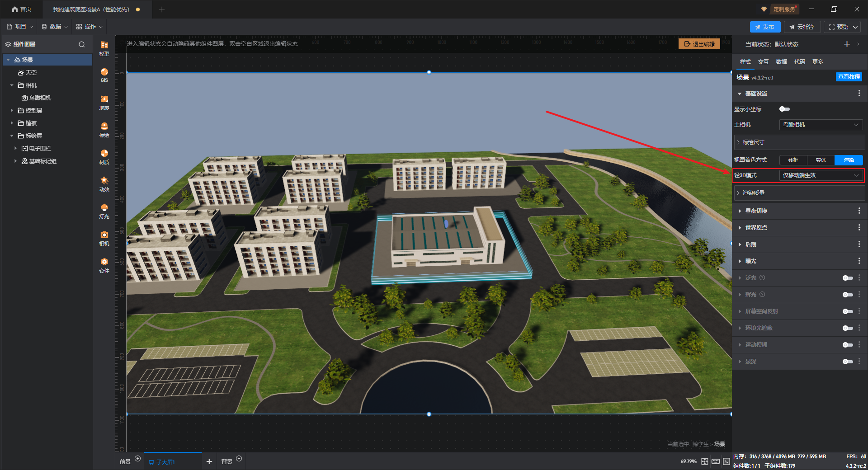Select the 动效 (Animation) icon
Viewport: 868px width, 470px height.
pyautogui.click(x=104, y=183)
